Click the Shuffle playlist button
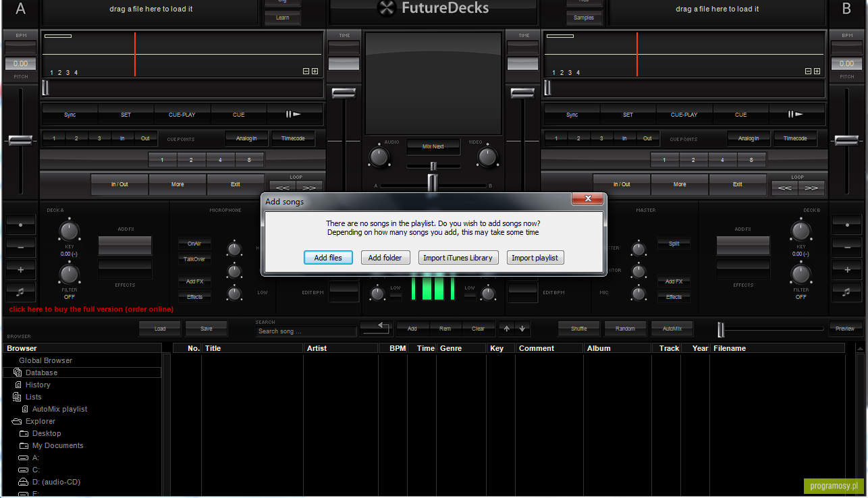The width and height of the screenshot is (868, 498). 579,329
